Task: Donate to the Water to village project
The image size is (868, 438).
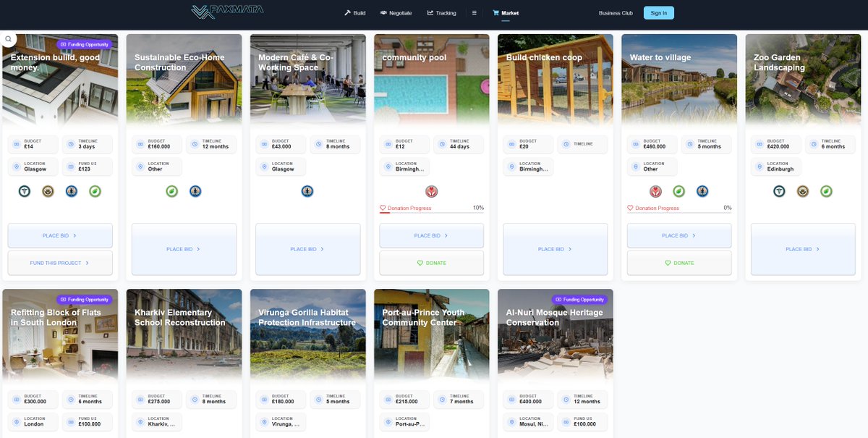Action: tap(679, 263)
